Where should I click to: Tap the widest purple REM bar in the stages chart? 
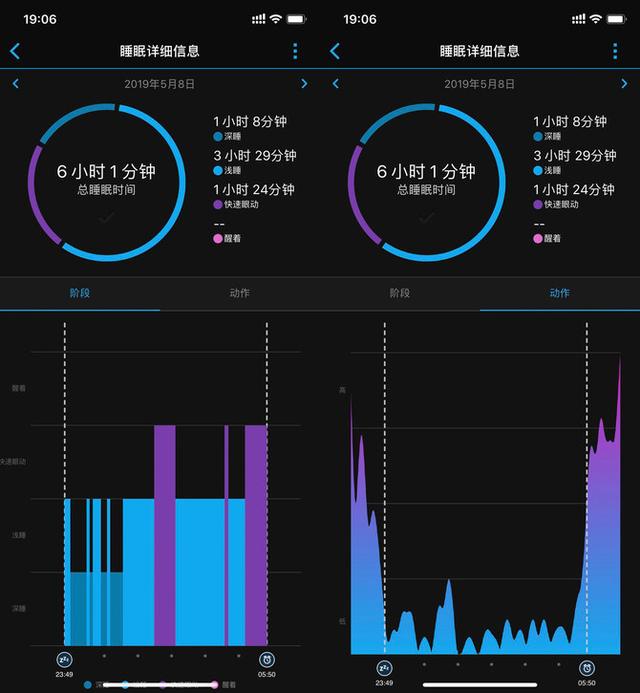point(256,535)
